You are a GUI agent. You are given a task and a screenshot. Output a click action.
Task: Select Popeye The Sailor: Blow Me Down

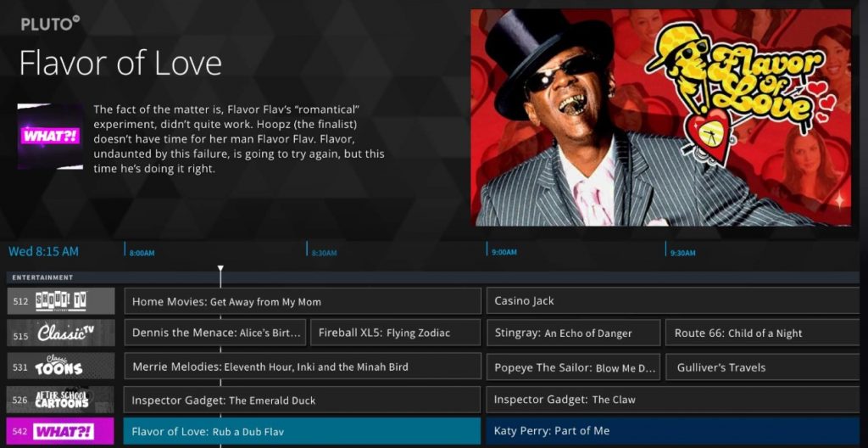pos(573,367)
